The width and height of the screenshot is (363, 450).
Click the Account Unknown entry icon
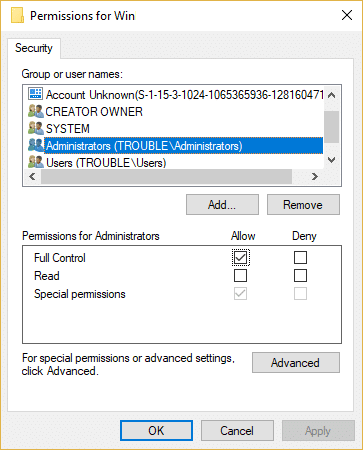35,94
